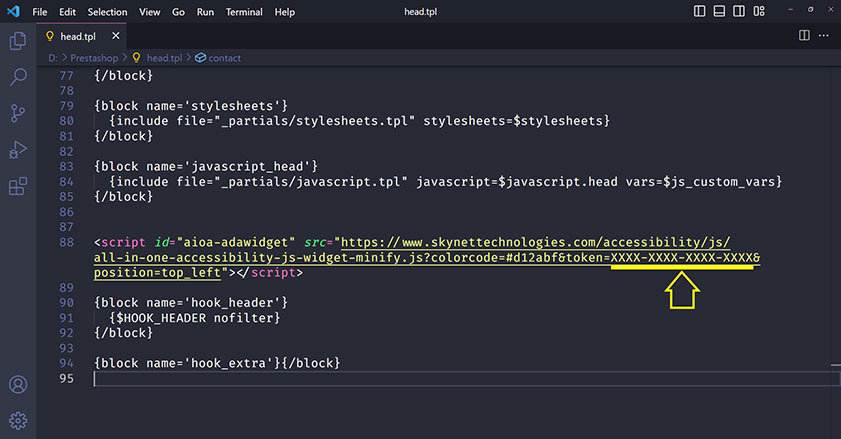This screenshot has height=439, width=841.
Task: Click the {/block} text on line 77
Action: [123, 76]
